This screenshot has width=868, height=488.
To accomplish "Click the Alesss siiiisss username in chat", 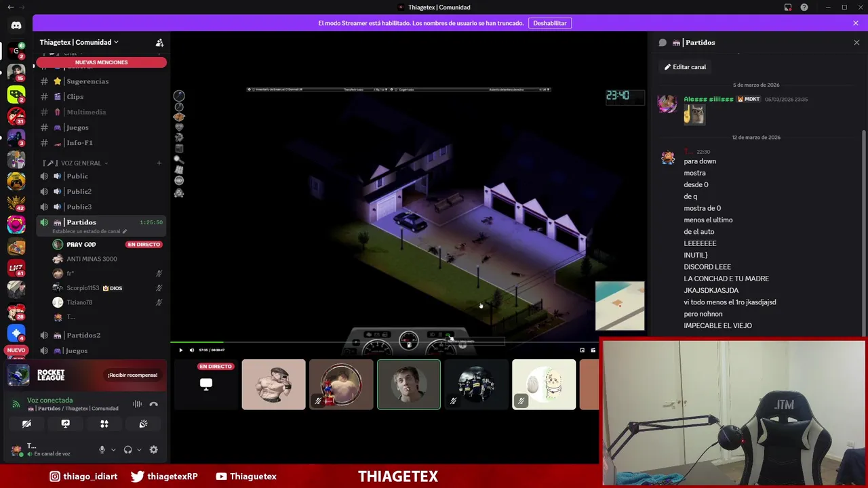I will (x=709, y=99).
